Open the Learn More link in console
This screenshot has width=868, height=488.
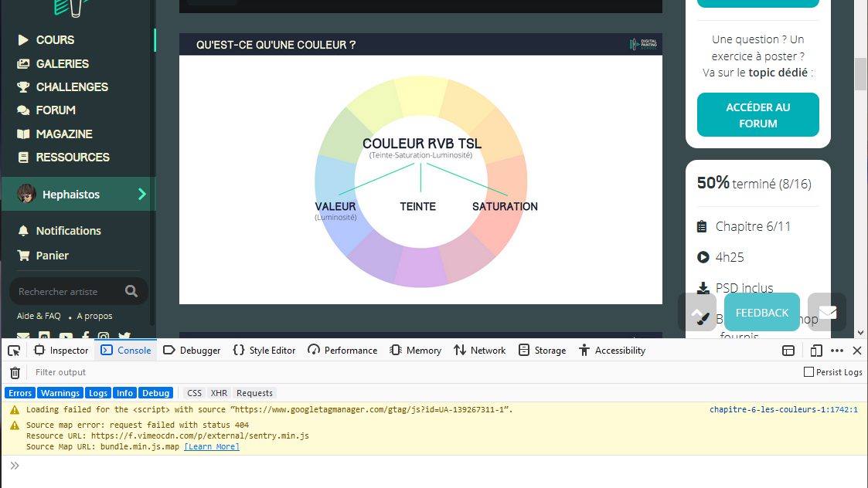point(211,446)
